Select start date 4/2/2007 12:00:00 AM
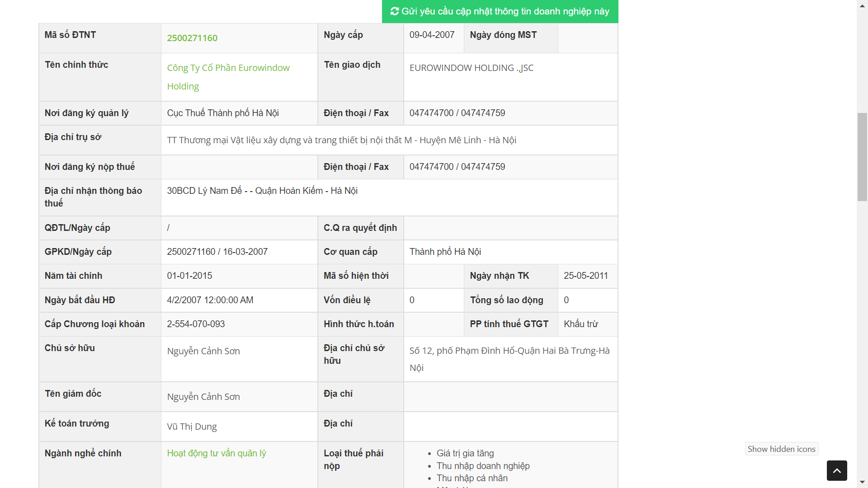This screenshot has height=488, width=868. tap(210, 300)
